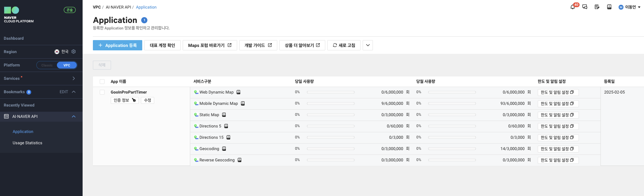The width and height of the screenshot is (644, 196).
Task: Open 한도 및 알림 설정 for Reverse Geocoding
Action: pos(558,160)
